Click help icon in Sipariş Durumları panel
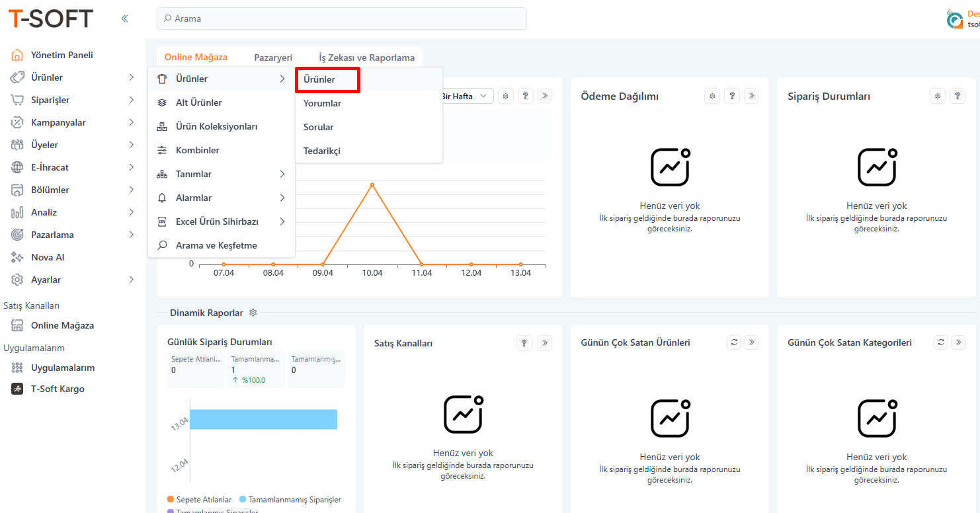Viewport: 980px width, 513px height. pos(957,96)
